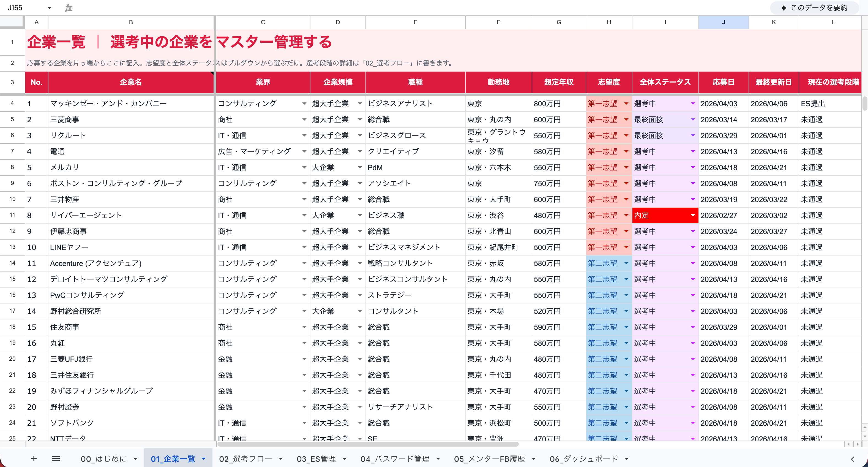Viewport: 868px width, 467px height.
Task: Click the cell '2026/02/27'
Action: 724,215
